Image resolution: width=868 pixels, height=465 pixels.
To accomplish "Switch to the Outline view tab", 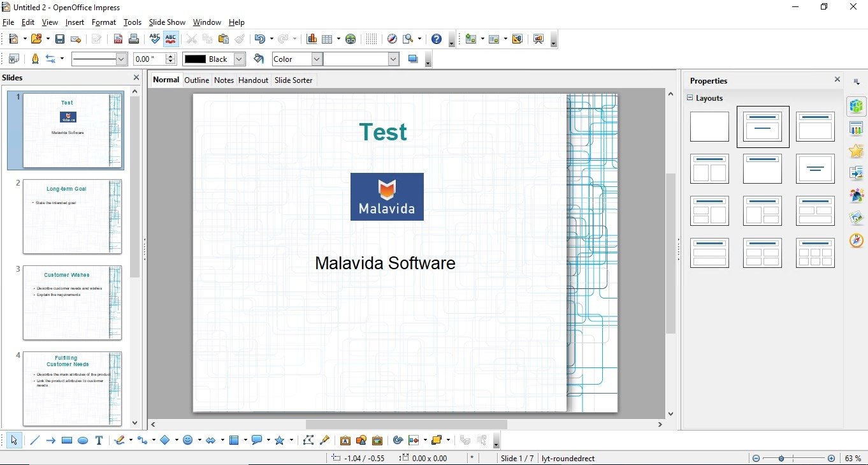I will click(x=196, y=80).
